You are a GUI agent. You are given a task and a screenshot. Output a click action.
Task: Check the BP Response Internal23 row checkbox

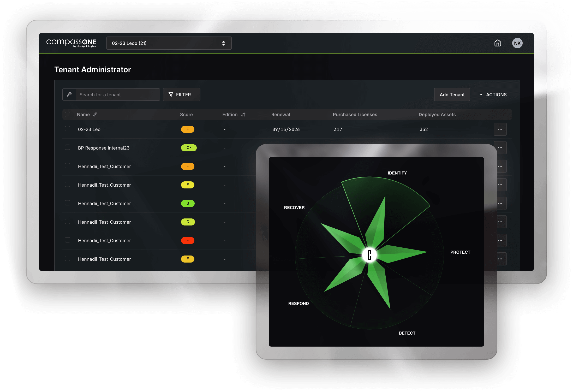click(x=68, y=147)
